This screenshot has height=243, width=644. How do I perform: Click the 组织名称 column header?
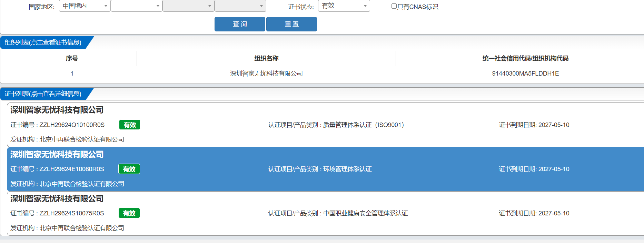tap(266, 58)
